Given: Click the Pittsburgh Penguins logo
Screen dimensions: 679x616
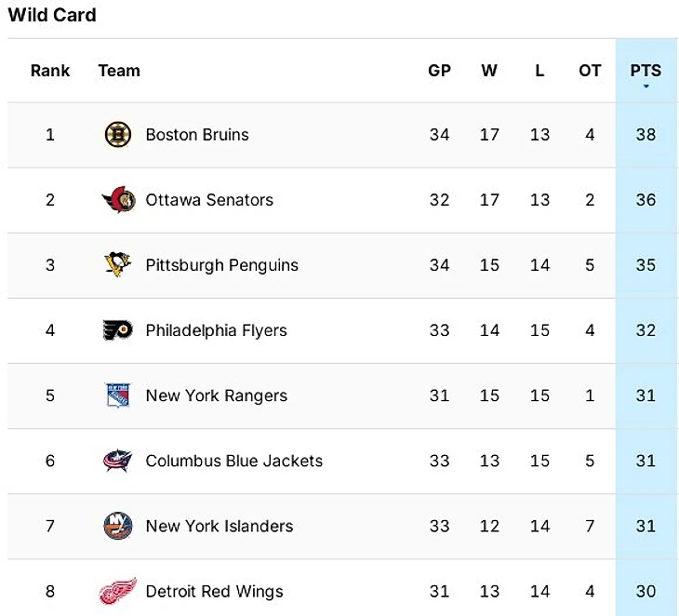Looking at the screenshot, I should (x=118, y=265).
